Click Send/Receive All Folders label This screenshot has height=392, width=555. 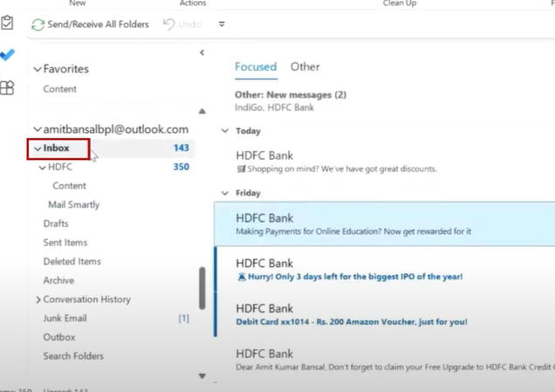[98, 24]
